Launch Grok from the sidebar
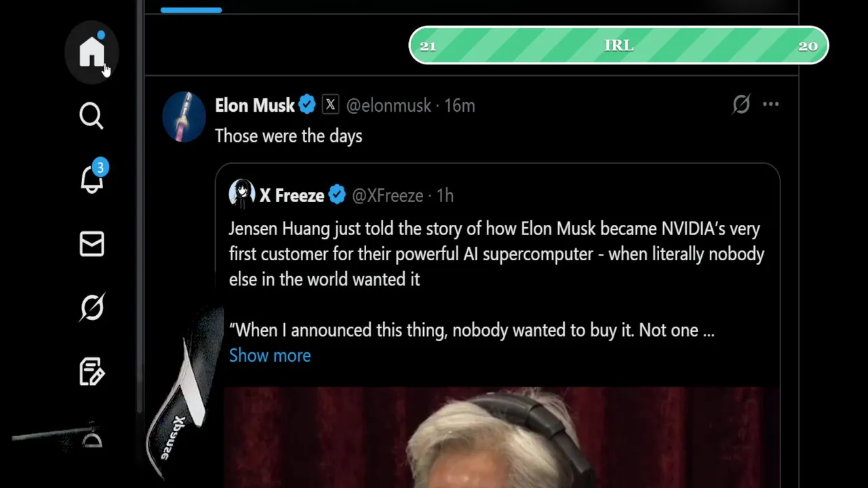This screenshot has height=488, width=868. (92, 307)
